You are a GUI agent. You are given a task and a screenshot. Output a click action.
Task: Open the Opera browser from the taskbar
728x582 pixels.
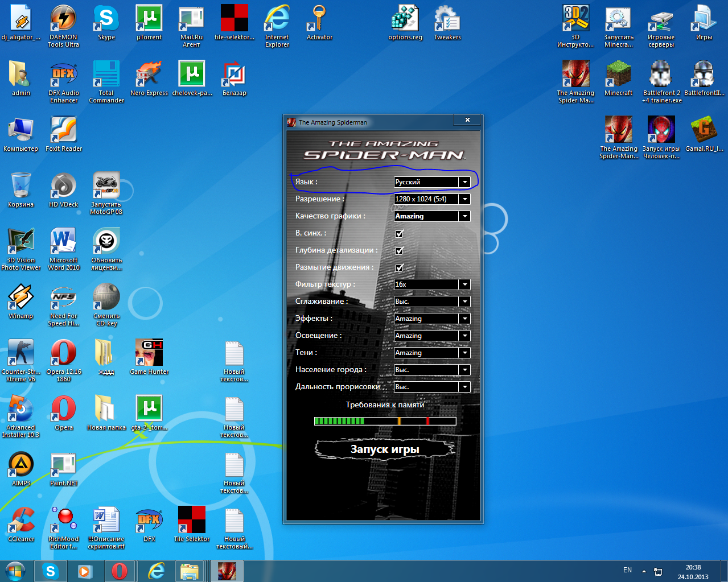[119, 571]
